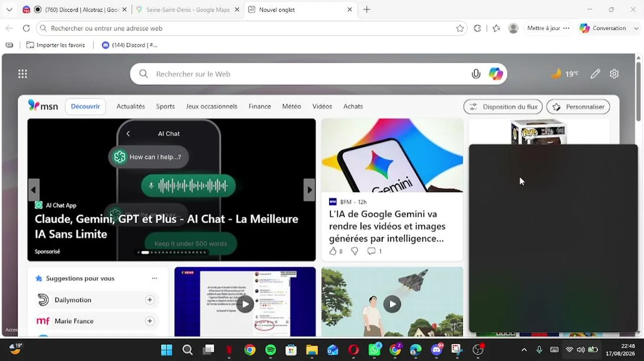Open Jeux occasionnels section
Viewport: 644px width, 361px height.
tap(212, 106)
